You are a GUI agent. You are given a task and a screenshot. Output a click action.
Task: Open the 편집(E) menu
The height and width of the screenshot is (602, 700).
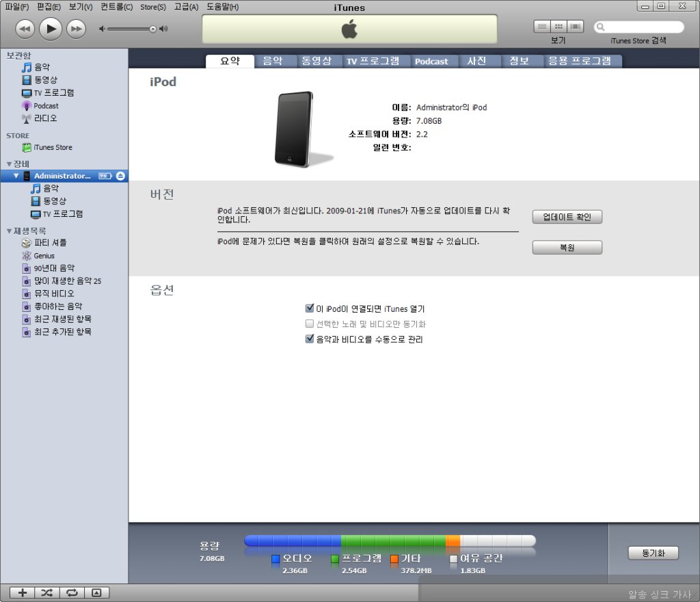tap(49, 7)
